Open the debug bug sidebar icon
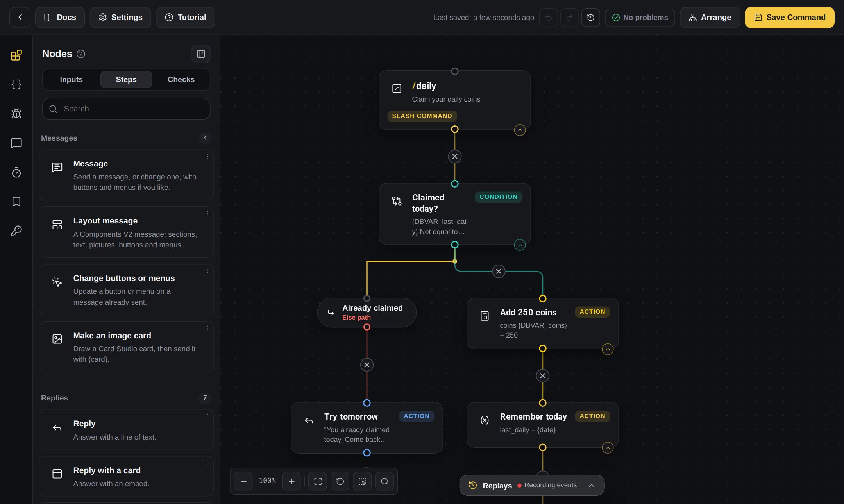The height and width of the screenshot is (504, 844). pyautogui.click(x=16, y=114)
